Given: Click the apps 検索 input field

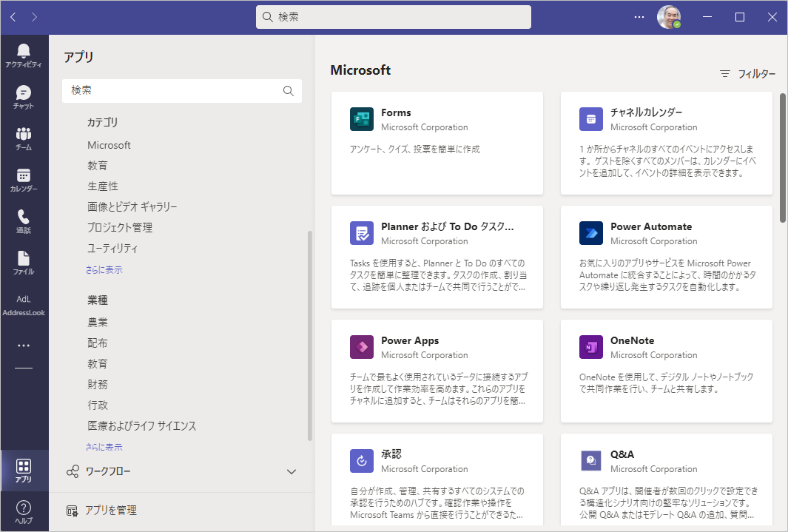Looking at the screenshot, I should pos(174,90).
